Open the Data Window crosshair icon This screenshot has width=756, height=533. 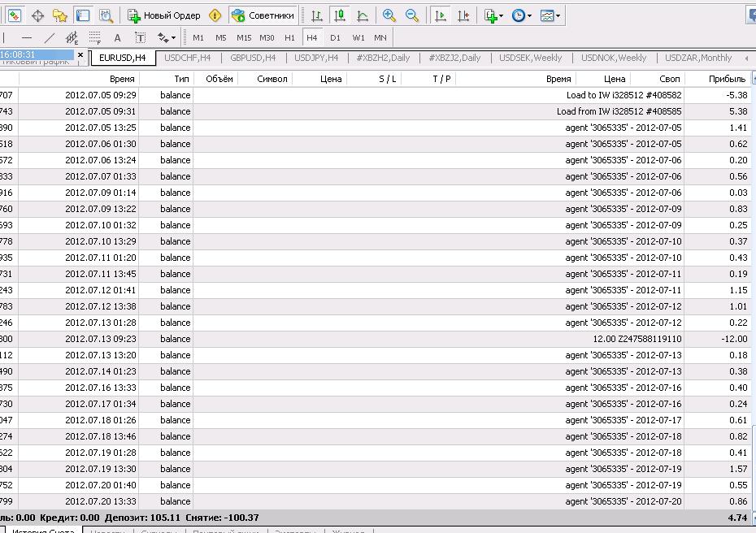click(37, 15)
